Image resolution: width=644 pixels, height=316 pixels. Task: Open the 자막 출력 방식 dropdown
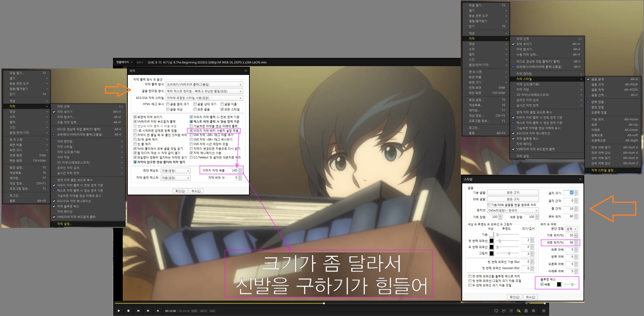coord(204,84)
